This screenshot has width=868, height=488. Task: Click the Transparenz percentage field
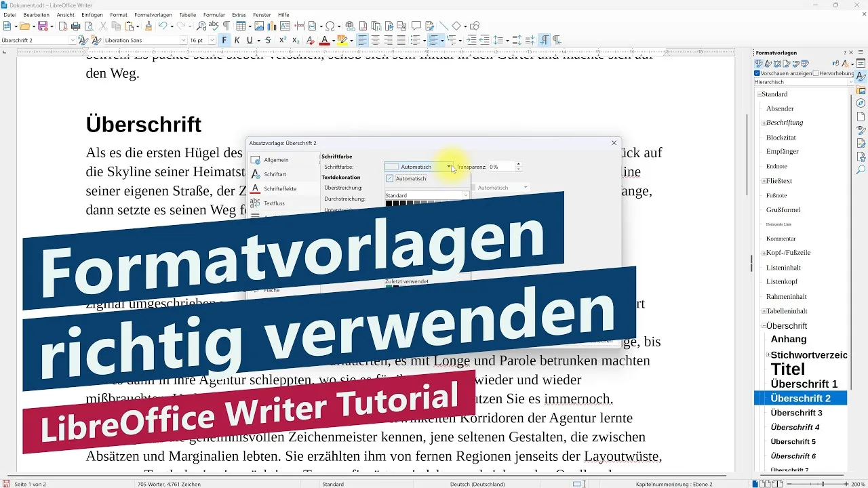point(501,167)
